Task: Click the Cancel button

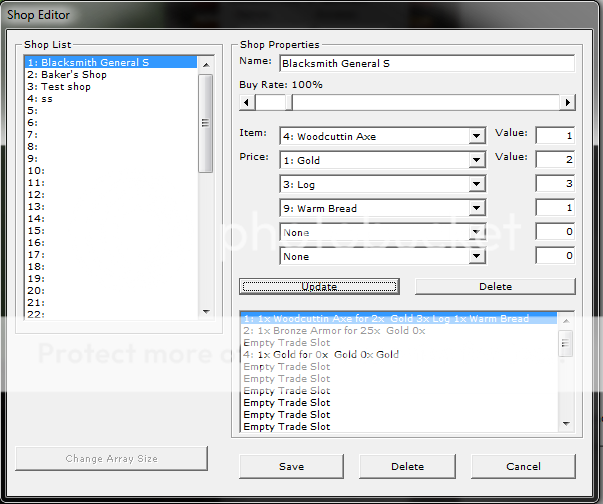Action: [523, 466]
